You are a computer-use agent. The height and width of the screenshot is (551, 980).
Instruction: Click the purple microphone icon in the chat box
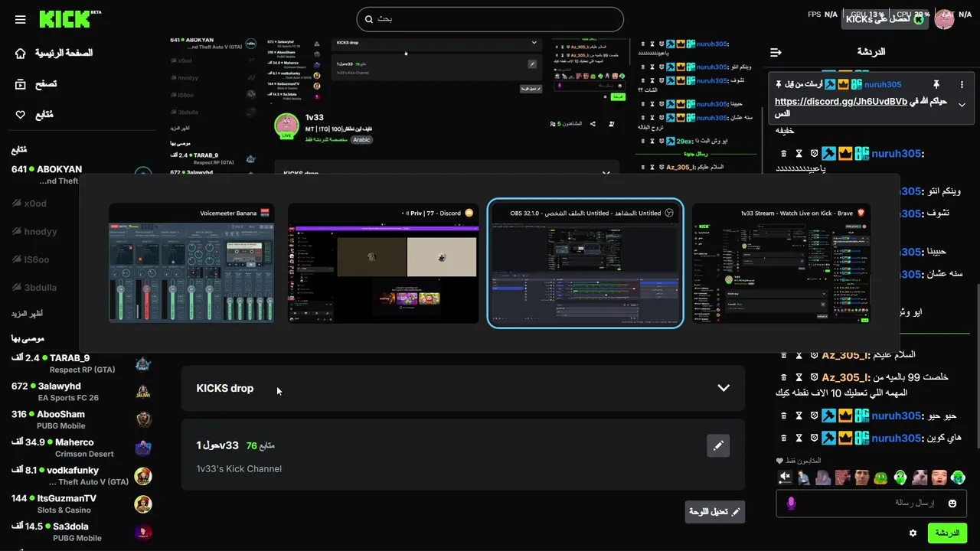(791, 503)
